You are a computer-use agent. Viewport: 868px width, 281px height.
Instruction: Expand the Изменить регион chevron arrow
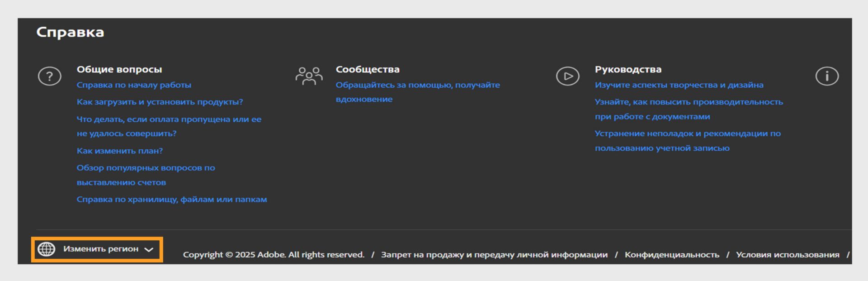[x=149, y=249]
